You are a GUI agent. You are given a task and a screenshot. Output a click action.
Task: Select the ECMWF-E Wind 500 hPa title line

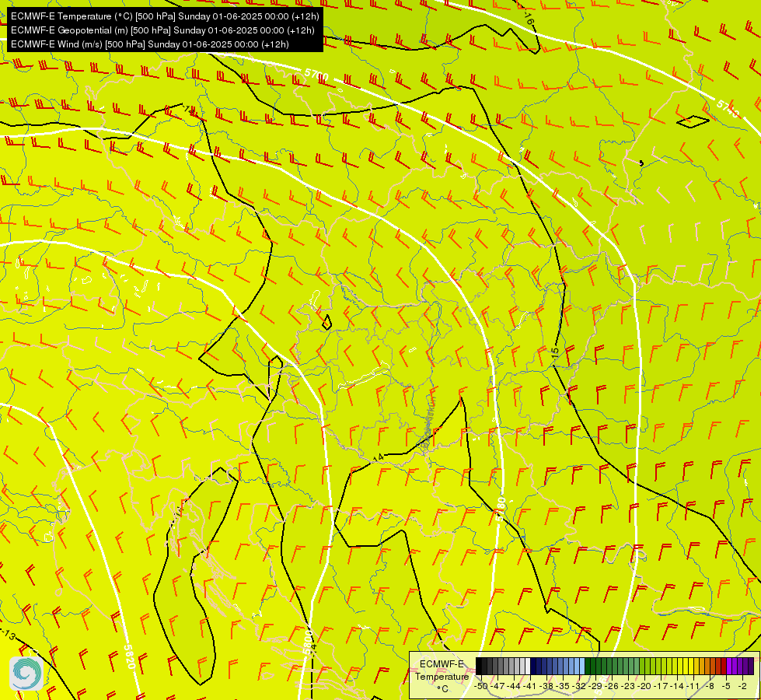click(150, 44)
